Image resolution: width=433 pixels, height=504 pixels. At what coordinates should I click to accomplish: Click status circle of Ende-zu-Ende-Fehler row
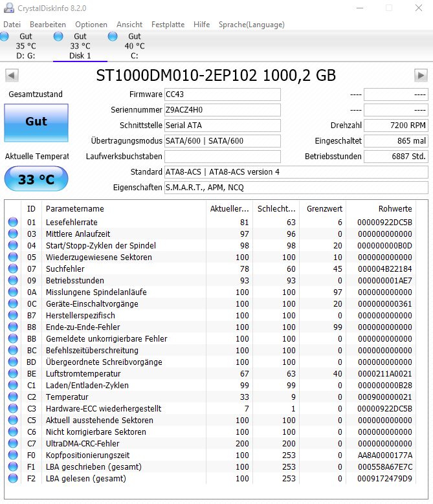13,327
